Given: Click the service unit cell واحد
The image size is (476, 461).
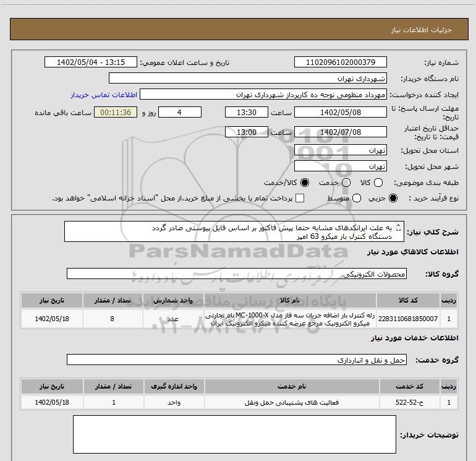Looking at the screenshot, I should (x=174, y=402).
